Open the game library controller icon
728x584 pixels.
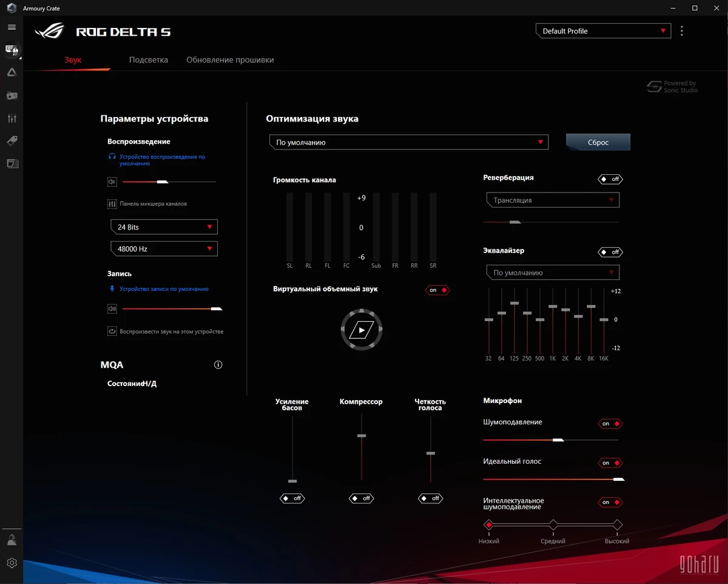(12, 95)
